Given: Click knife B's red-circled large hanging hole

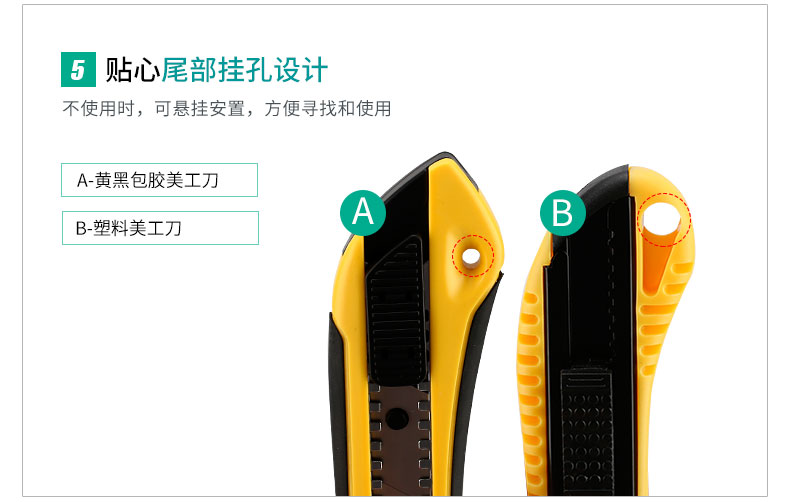Looking at the screenshot, I should (664, 220).
